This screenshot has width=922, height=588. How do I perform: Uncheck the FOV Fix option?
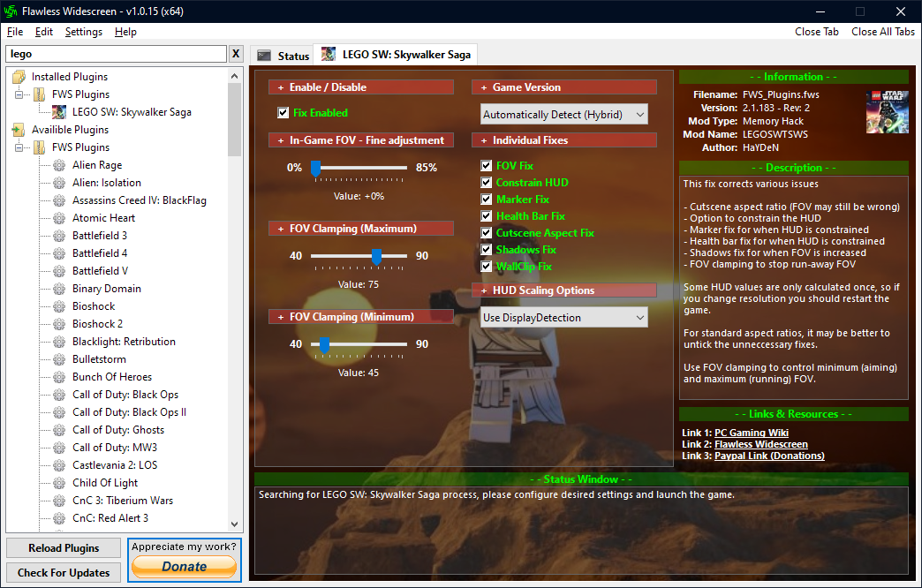[487, 166]
